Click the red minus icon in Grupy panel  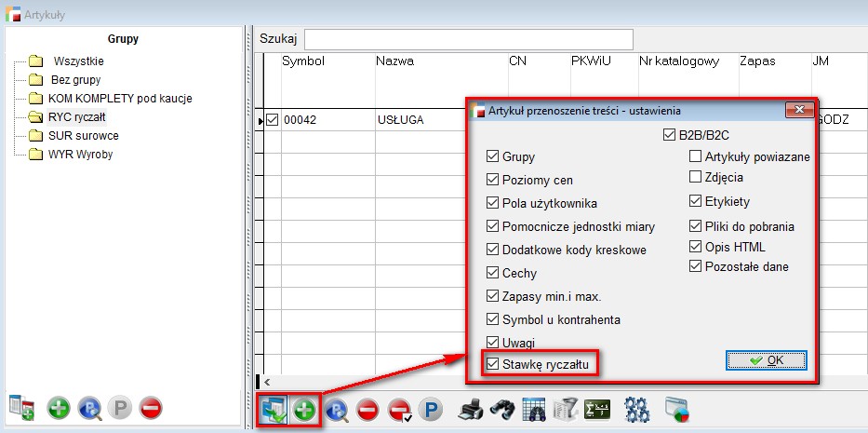click(x=151, y=408)
